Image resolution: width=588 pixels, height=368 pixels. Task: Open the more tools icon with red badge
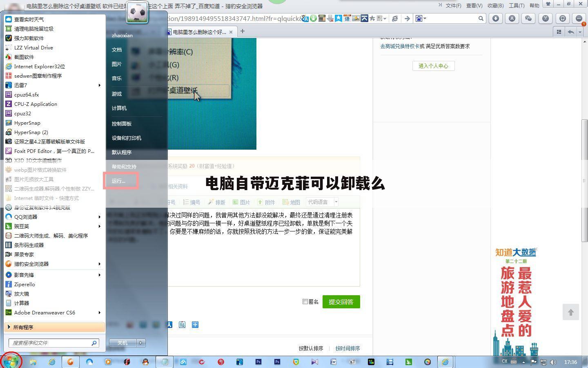coord(579,18)
